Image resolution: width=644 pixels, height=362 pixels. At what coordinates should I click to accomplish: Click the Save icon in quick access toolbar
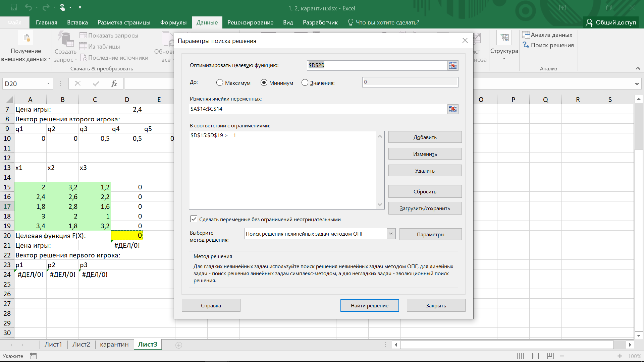pos(14,7)
